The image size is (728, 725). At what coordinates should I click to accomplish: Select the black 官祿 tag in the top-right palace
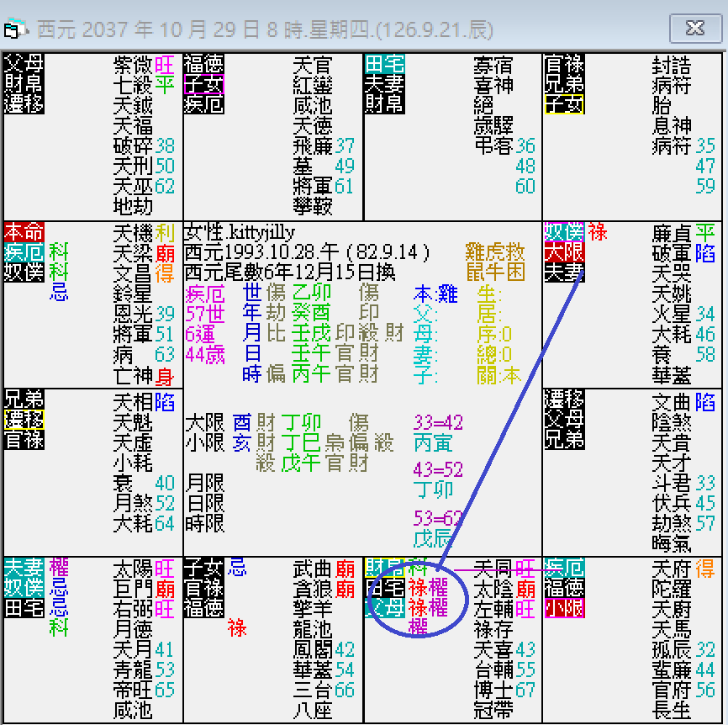click(562, 64)
